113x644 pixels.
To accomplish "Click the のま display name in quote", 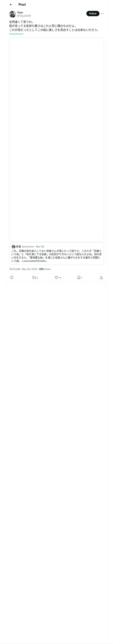I will 19,246.
